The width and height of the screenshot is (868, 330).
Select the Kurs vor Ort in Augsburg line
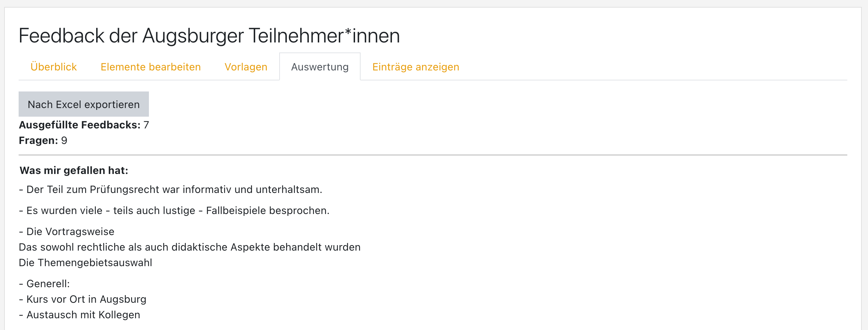coord(82,299)
